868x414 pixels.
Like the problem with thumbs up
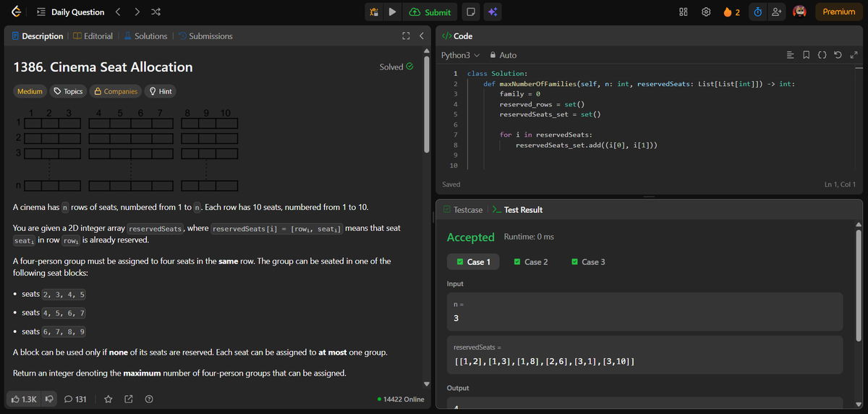(x=25, y=399)
